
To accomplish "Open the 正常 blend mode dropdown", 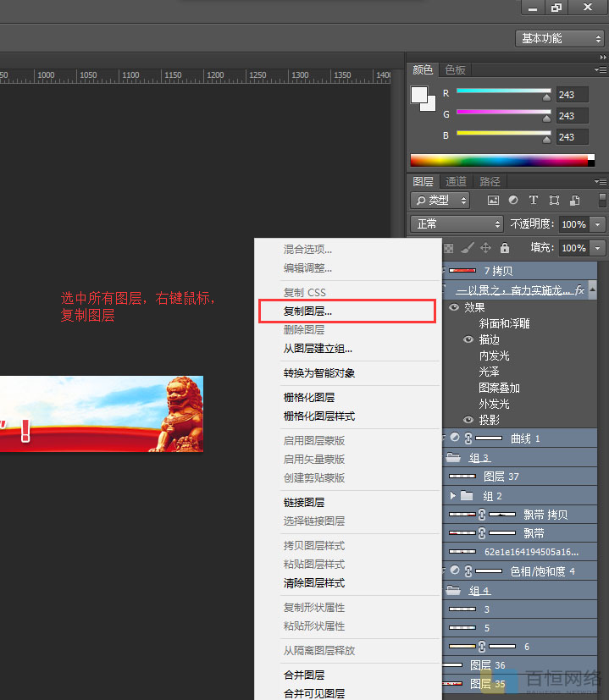I will (x=457, y=224).
